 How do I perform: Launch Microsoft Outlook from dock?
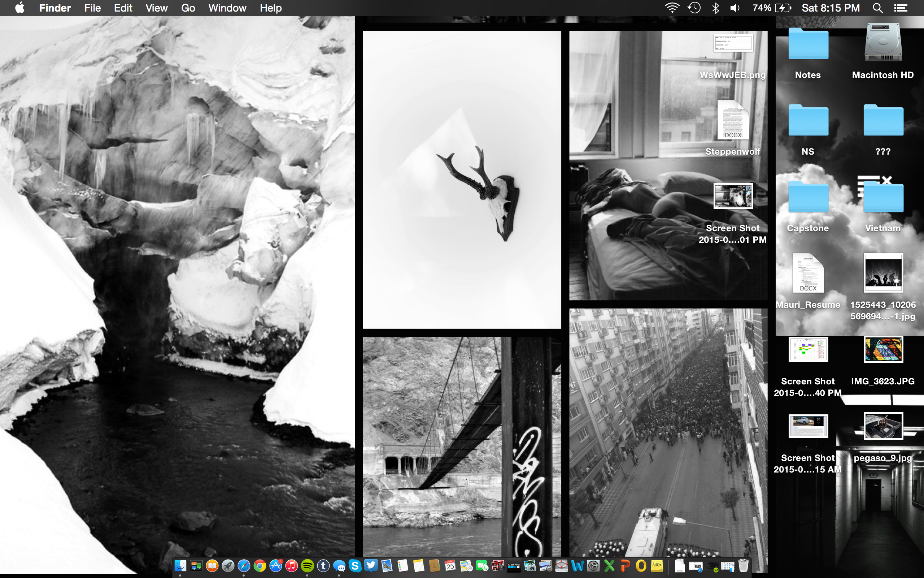coord(641,565)
